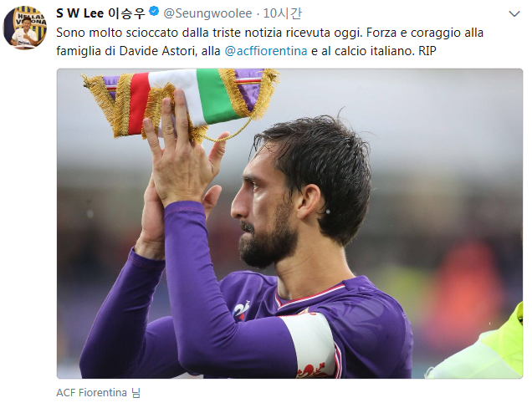The image size is (532, 408).
Task: Click the Le Coq Sportif jersey logo
Action: click(x=242, y=309)
